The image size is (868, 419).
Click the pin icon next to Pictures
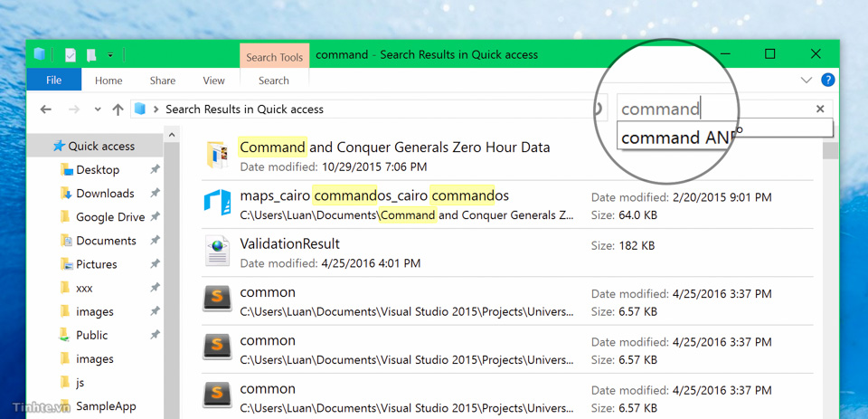click(155, 264)
